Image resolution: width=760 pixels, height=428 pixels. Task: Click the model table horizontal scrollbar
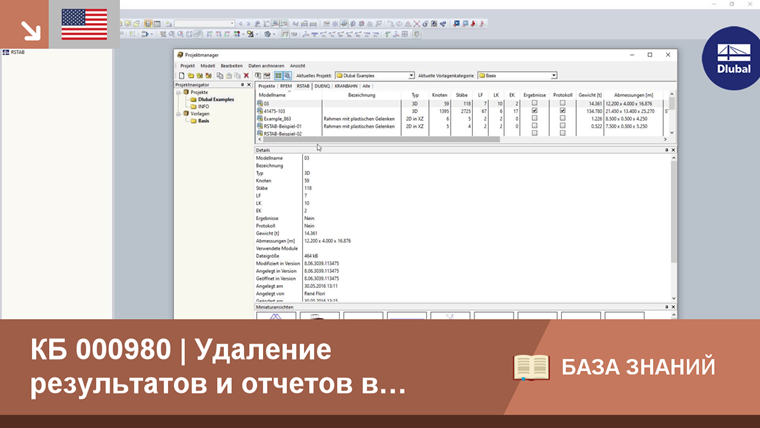[x=381, y=140]
